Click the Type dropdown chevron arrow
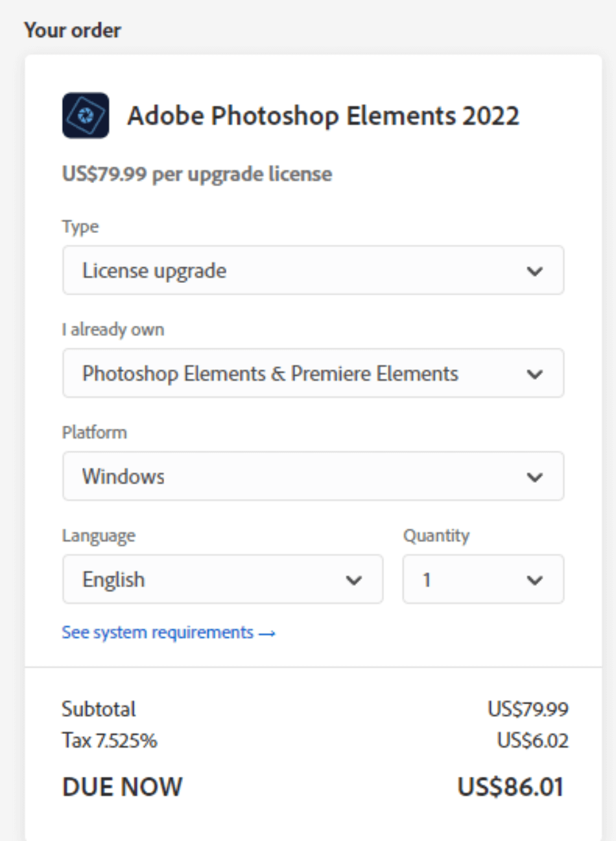Image resolution: width=616 pixels, height=841 pixels. [536, 271]
